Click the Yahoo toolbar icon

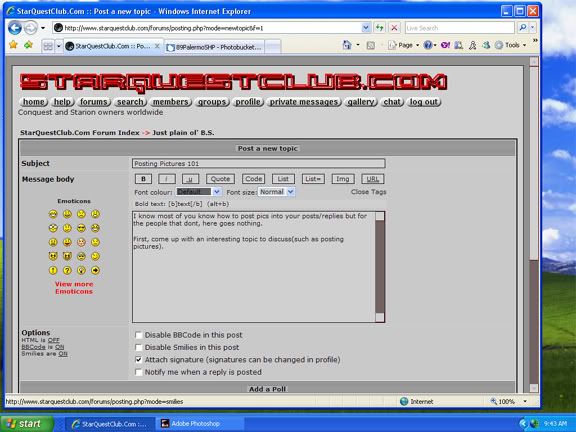click(445, 45)
